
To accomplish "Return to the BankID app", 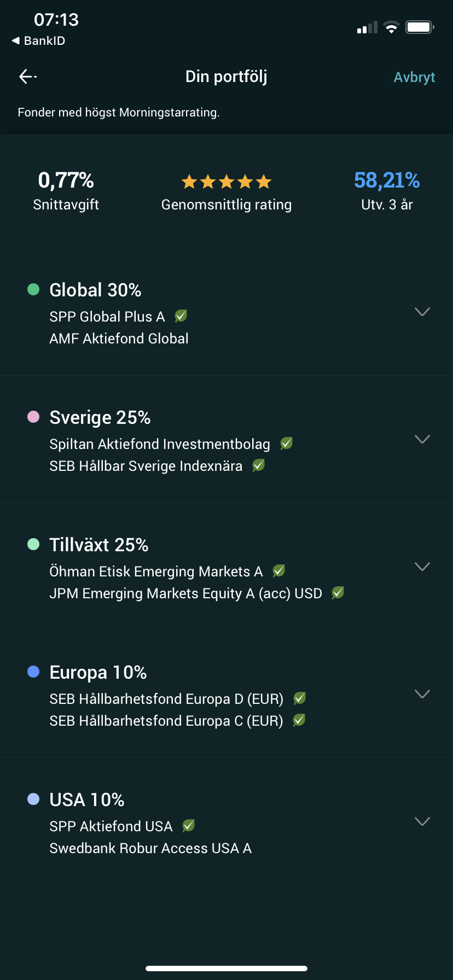I will pyautogui.click(x=38, y=41).
